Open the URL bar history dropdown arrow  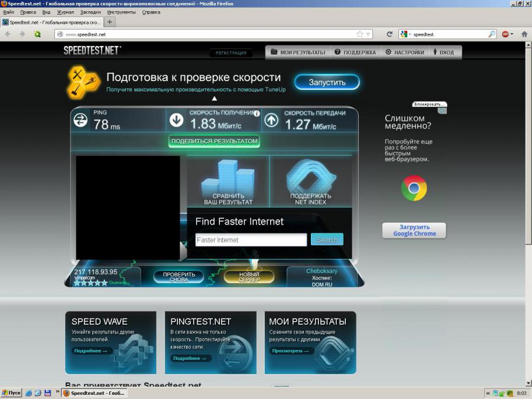click(x=368, y=34)
